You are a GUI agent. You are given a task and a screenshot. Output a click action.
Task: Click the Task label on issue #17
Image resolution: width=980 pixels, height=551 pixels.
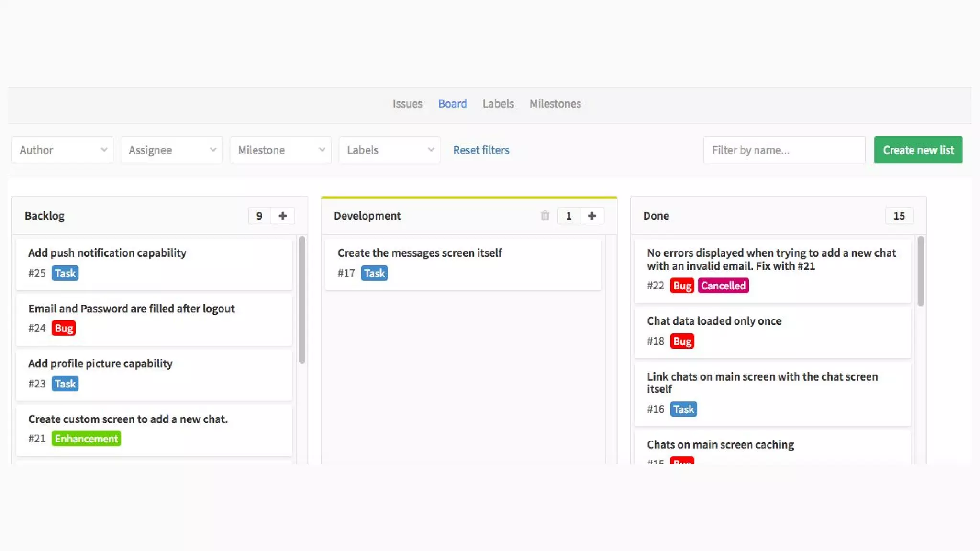[x=374, y=273]
